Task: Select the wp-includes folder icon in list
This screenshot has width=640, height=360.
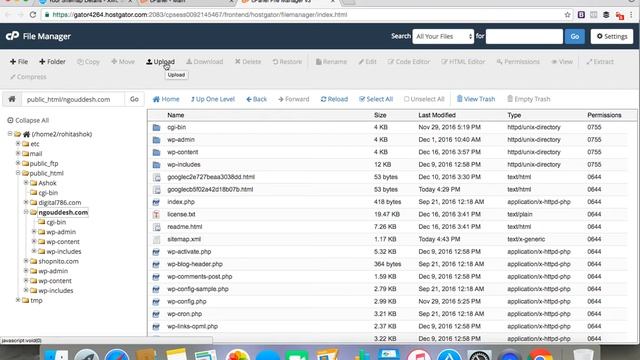Action: pos(156,165)
